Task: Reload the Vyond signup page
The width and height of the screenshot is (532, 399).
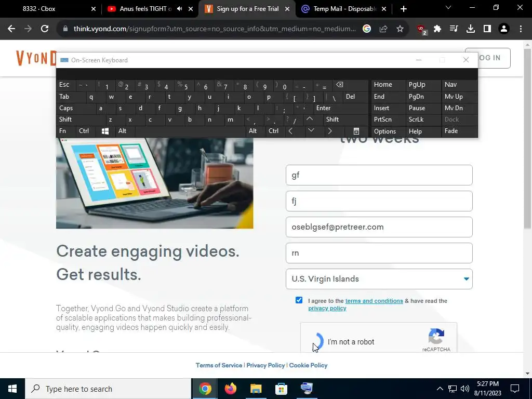Action: pos(45,29)
